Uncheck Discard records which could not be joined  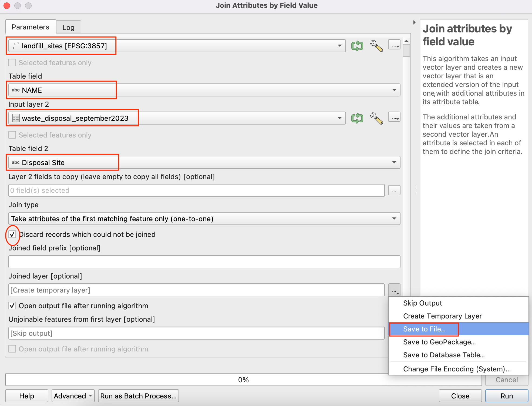point(12,234)
